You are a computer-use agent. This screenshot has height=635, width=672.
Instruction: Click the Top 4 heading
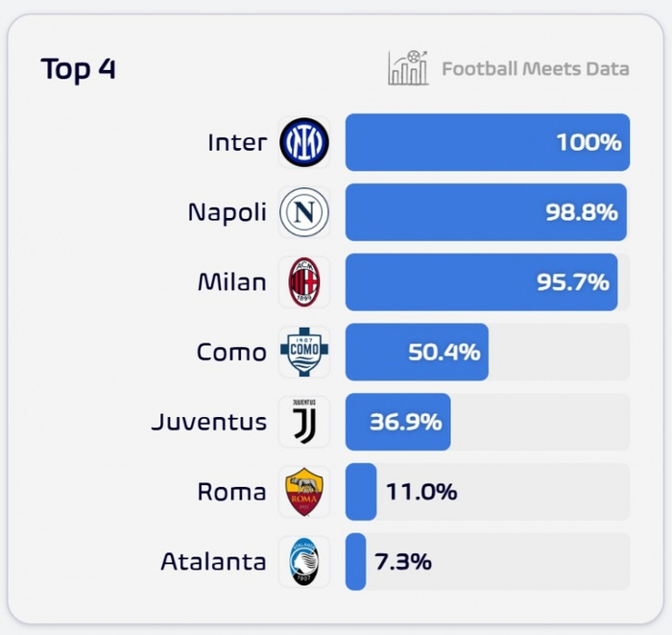78,69
